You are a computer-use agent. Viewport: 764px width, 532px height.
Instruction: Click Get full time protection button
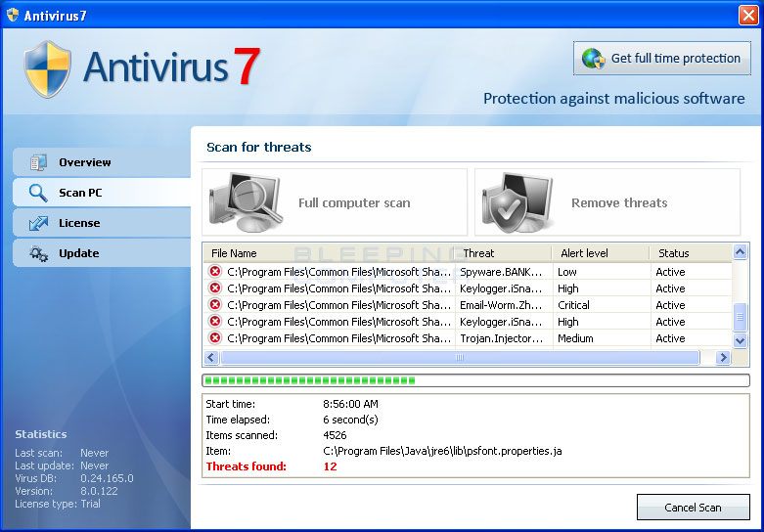coord(661,58)
